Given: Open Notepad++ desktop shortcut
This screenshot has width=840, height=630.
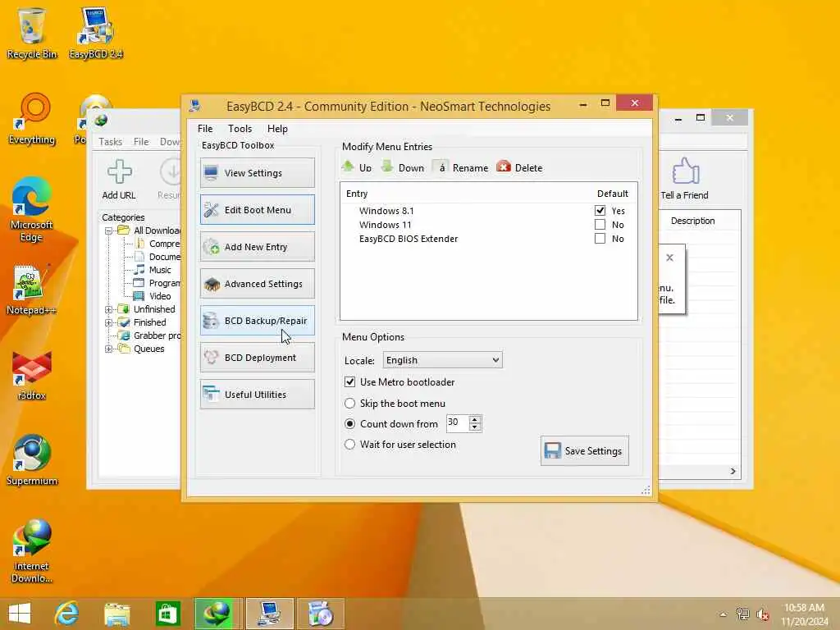Looking at the screenshot, I should click(30, 290).
